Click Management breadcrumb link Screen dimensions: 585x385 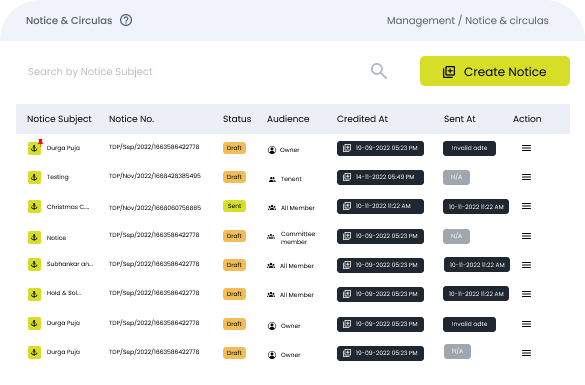[420, 21]
